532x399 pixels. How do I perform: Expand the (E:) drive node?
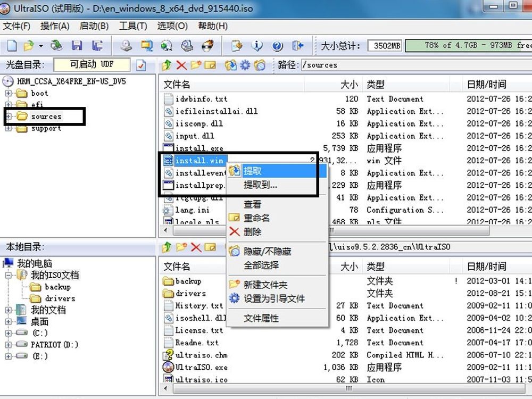tap(8, 356)
